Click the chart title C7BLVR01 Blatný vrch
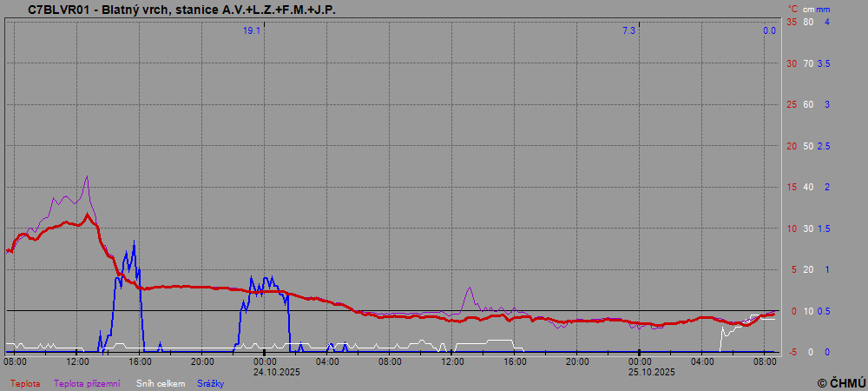868x391 pixels. point(181,10)
